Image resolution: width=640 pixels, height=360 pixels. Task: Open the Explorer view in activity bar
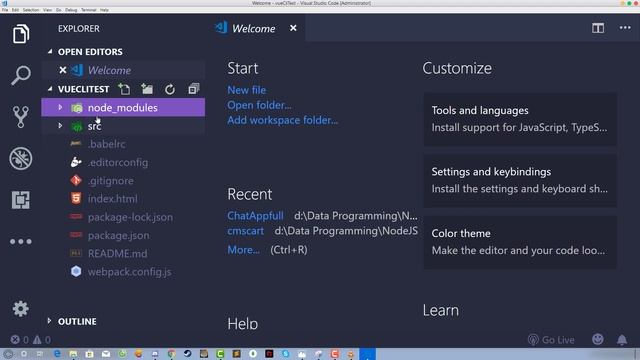21,33
